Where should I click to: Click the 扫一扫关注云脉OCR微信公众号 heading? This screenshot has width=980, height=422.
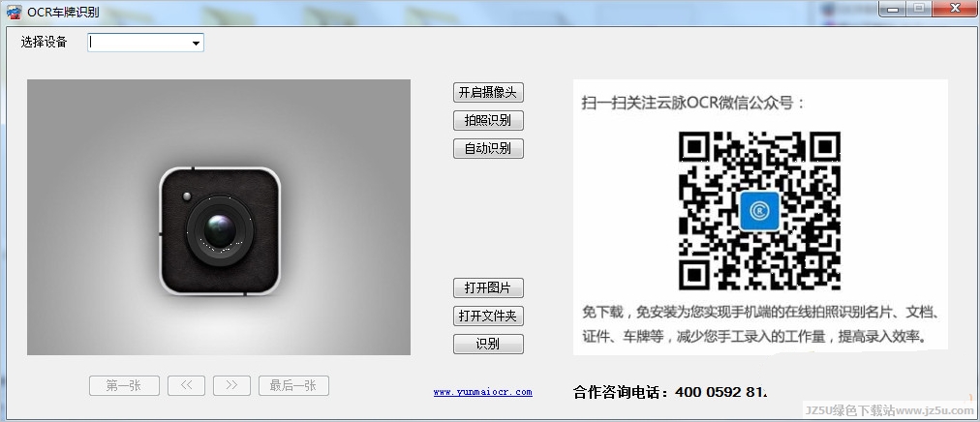(693, 103)
